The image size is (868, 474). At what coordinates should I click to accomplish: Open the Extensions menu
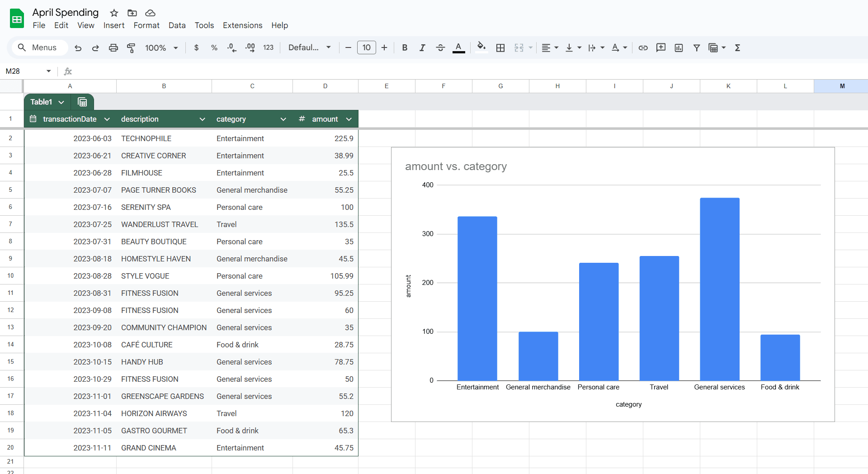[x=242, y=25]
